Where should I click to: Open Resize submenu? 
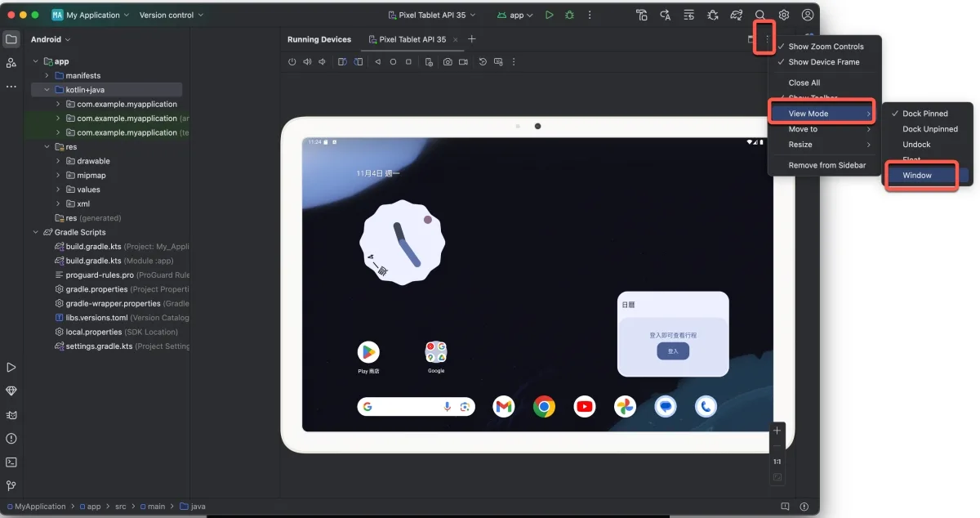[825, 145]
